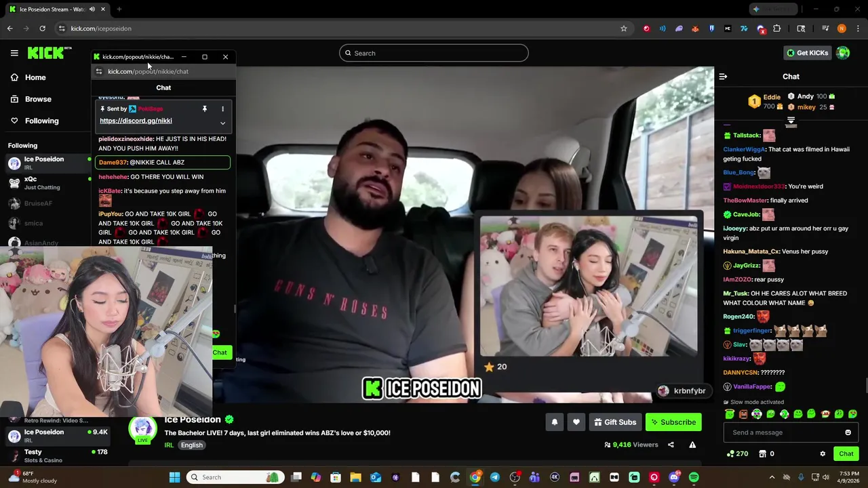Share the stream
This screenshot has width=868, height=488.
click(671, 445)
